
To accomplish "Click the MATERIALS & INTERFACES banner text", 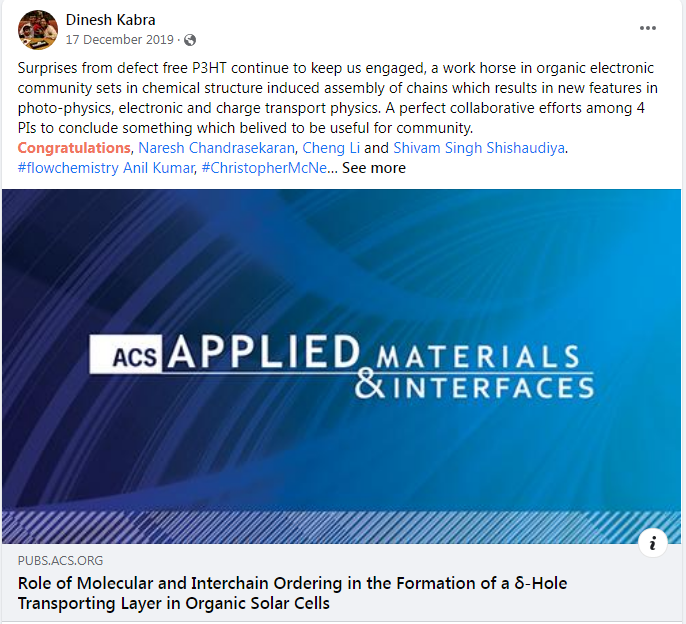I will click(x=480, y=372).
